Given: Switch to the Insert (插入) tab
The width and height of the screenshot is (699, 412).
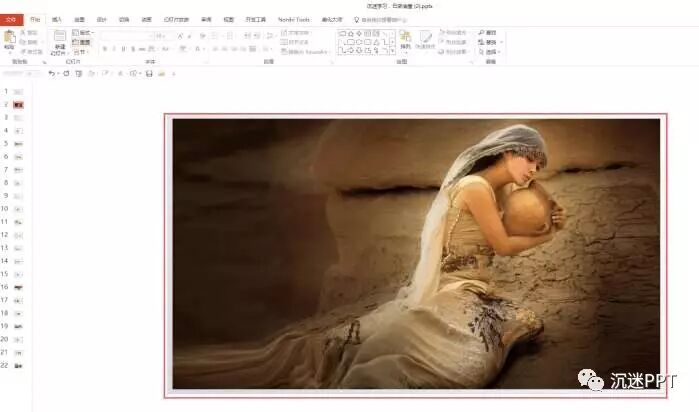Looking at the screenshot, I should [57, 20].
